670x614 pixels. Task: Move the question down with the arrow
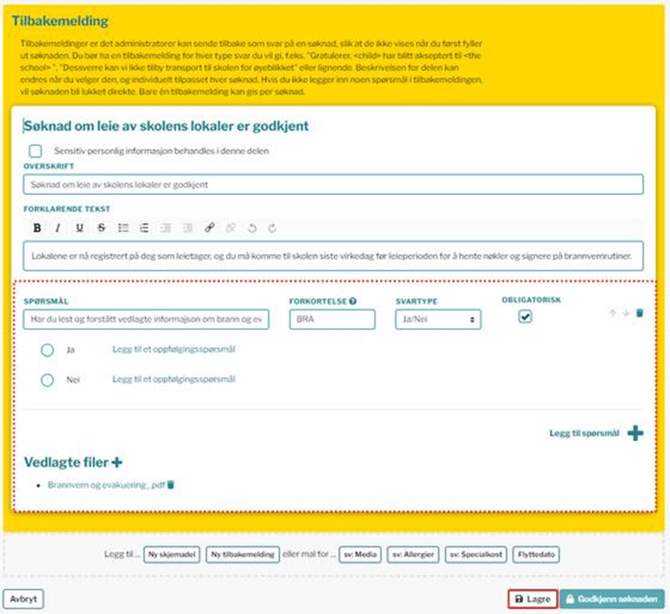pyautogui.click(x=626, y=313)
